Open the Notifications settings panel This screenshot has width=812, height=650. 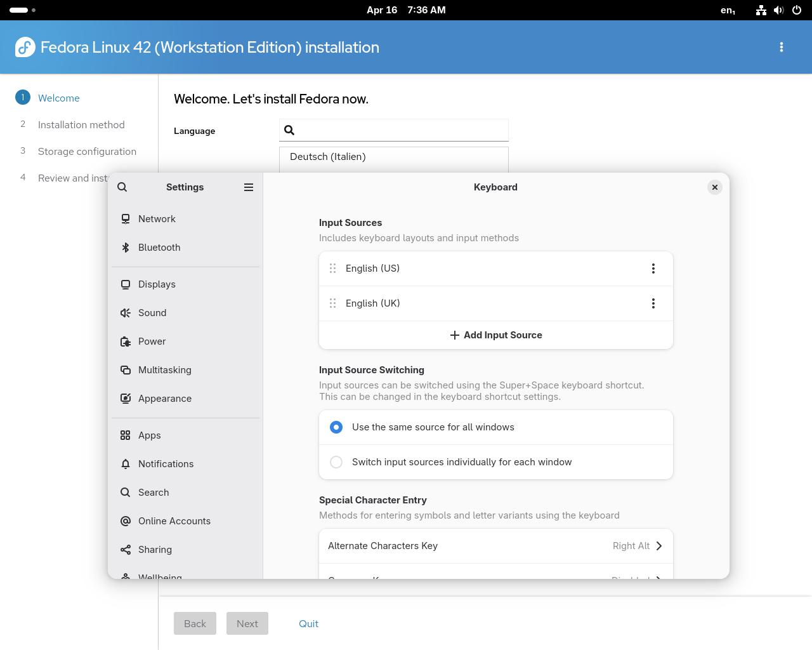185,464
